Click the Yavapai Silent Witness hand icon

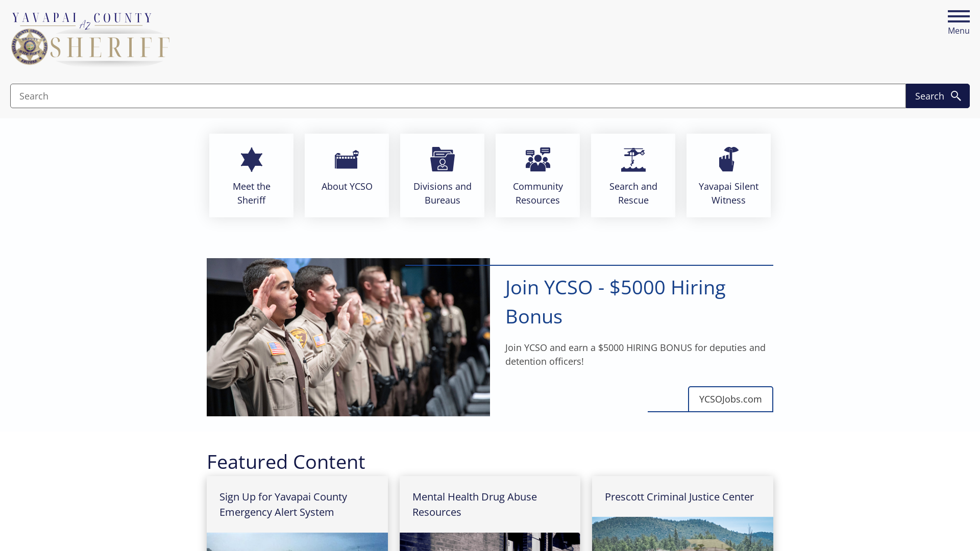(729, 159)
